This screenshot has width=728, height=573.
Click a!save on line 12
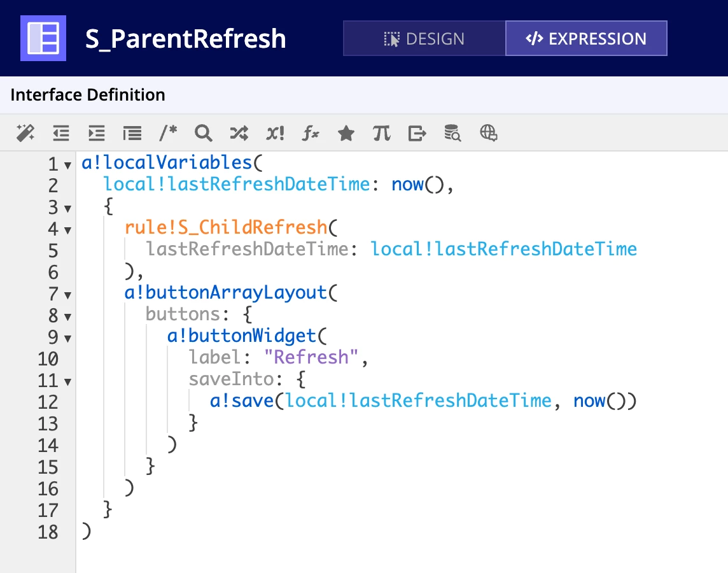click(x=241, y=400)
